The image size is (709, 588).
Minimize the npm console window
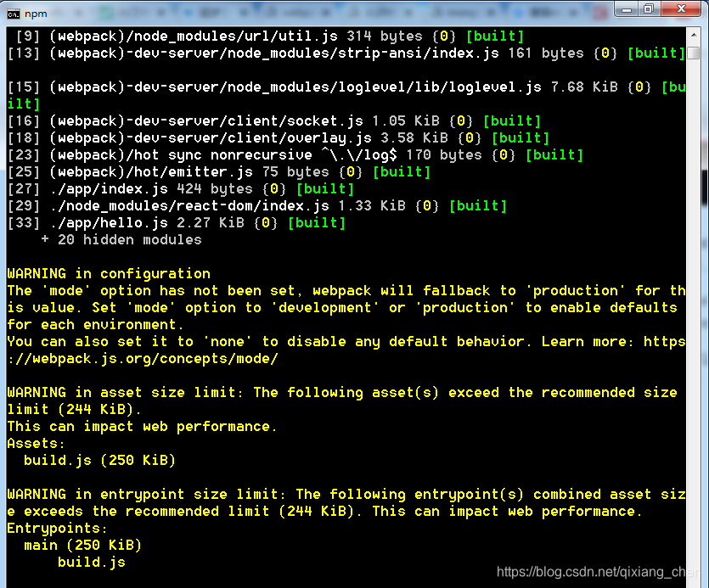627,9
